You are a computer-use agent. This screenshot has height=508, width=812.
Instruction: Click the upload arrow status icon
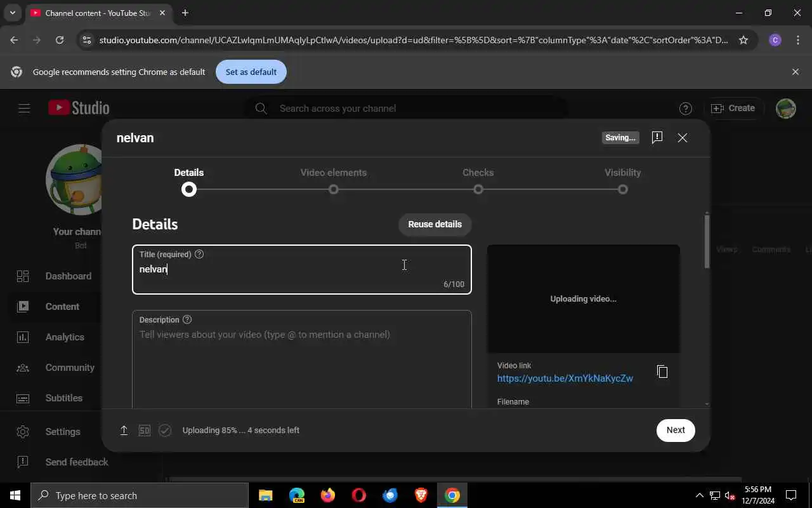click(124, 431)
